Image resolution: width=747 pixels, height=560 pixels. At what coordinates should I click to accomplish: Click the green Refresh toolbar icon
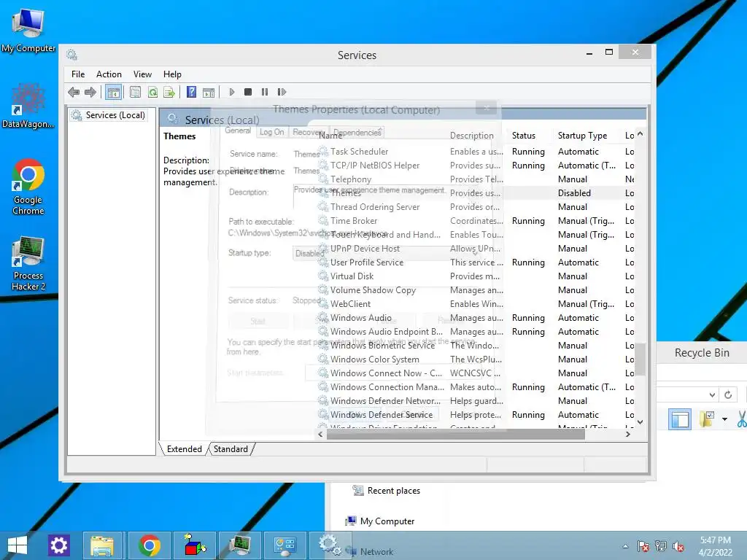click(152, 92)
